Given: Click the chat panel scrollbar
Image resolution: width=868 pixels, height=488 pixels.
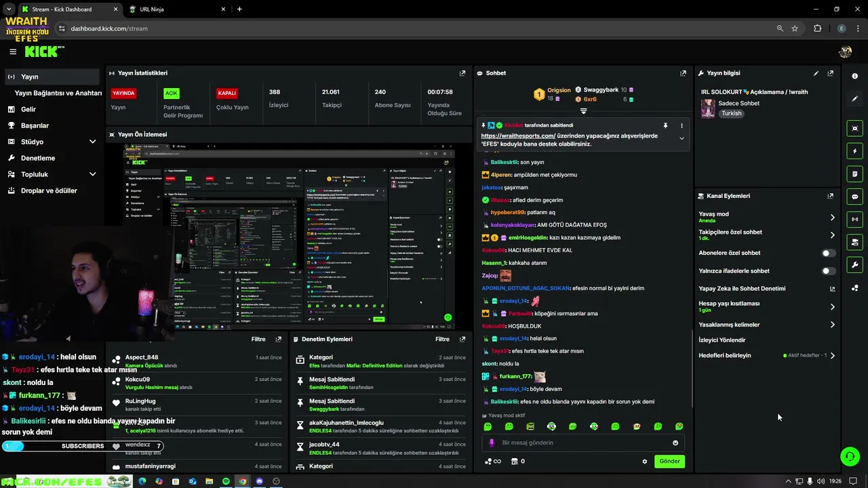Looking at the screenshot, I should 691,369.
